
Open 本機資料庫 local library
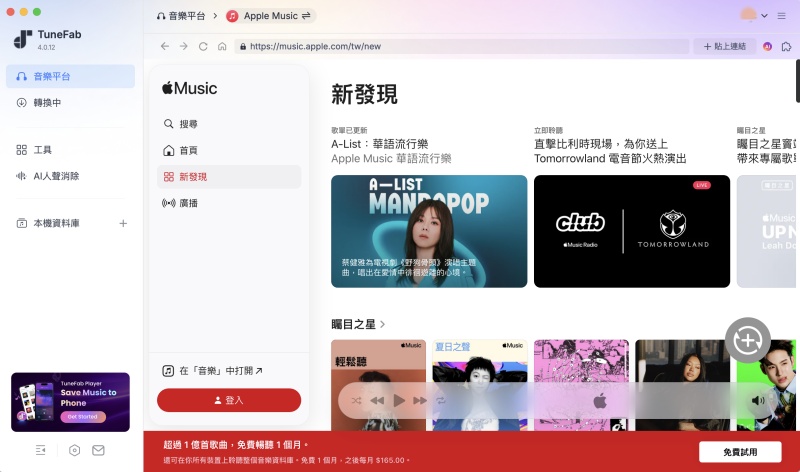click(56, 223)
